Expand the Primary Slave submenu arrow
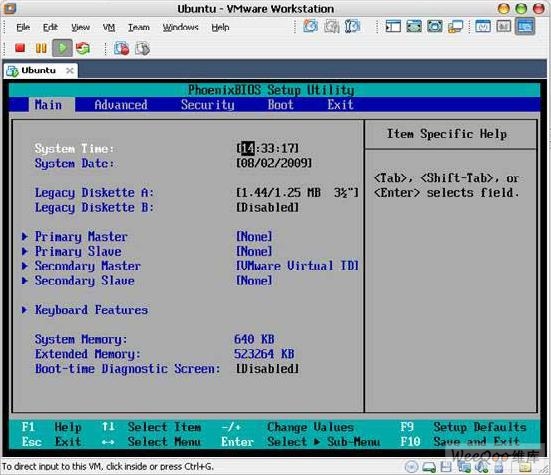Viewport: 551px width, 475px height. click(x=25, y=251)
